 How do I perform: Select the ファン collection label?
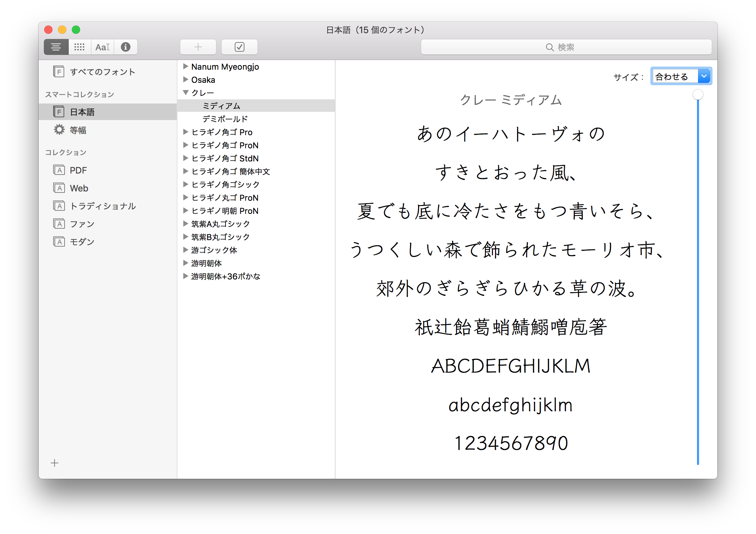pyautogui.click(x=82, y=224)
